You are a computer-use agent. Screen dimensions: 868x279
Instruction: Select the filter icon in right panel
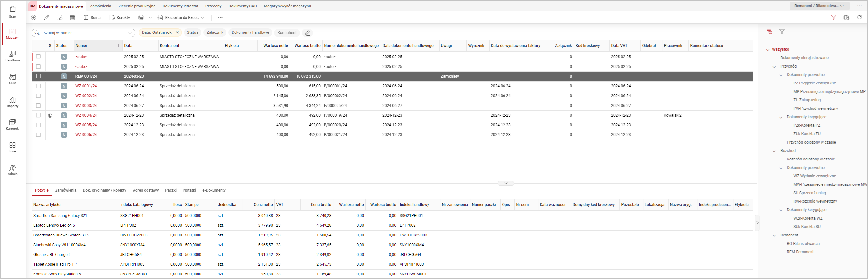[782, 32]
